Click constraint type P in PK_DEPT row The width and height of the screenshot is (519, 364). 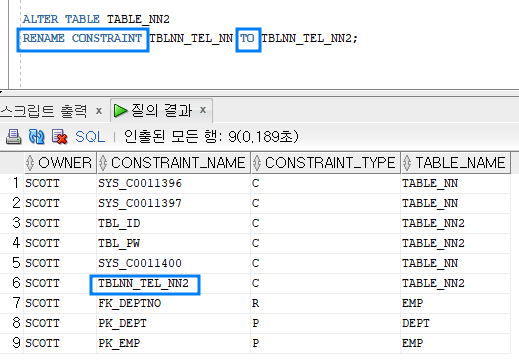tap(326, 323)
